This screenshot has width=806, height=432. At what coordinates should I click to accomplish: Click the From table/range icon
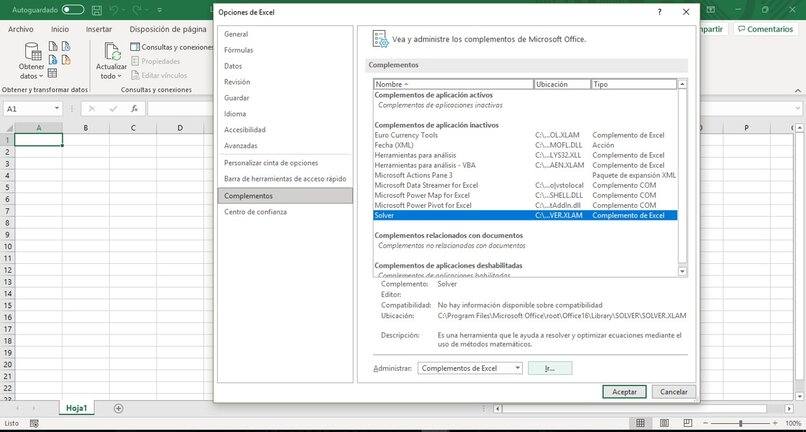pyautogui.click(x=52, y=73)
